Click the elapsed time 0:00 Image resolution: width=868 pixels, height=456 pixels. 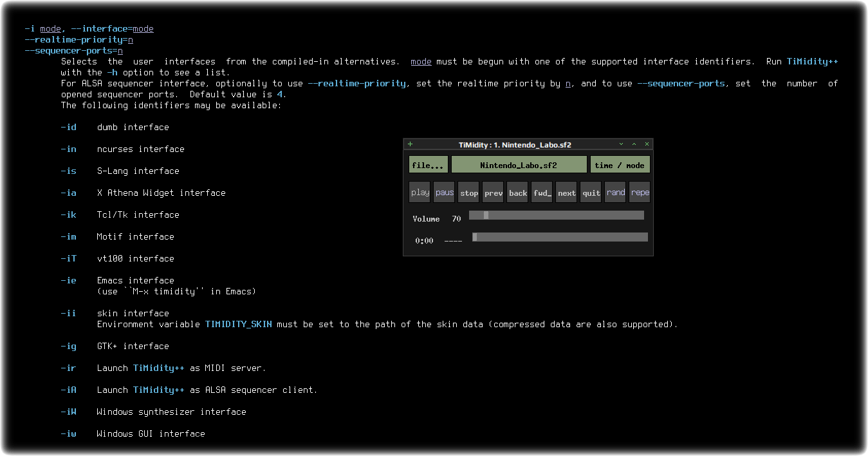[424, 241]
